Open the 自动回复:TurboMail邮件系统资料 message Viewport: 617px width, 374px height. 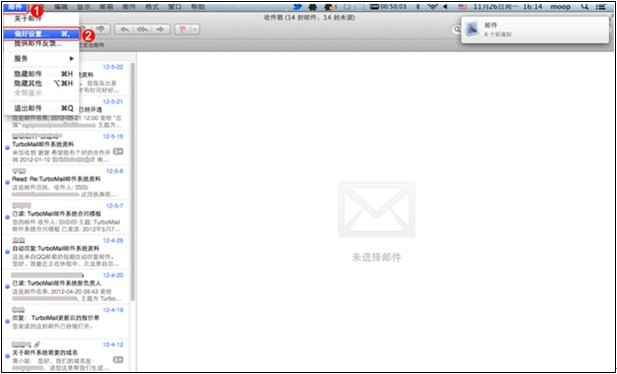click(67, 252)
